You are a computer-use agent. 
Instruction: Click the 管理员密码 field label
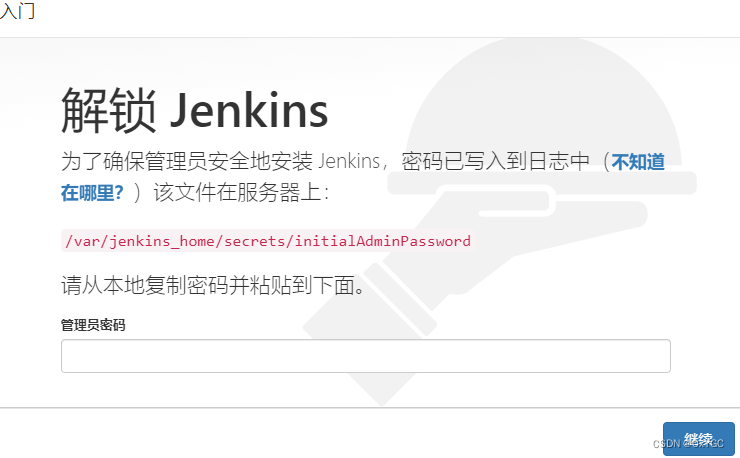click(93, 325)
